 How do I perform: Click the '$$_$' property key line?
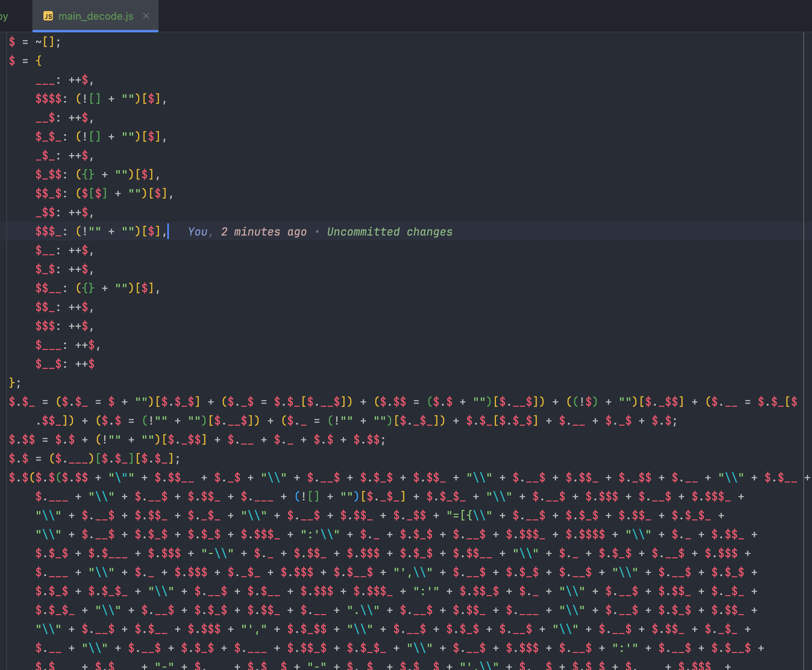point(48,193)
